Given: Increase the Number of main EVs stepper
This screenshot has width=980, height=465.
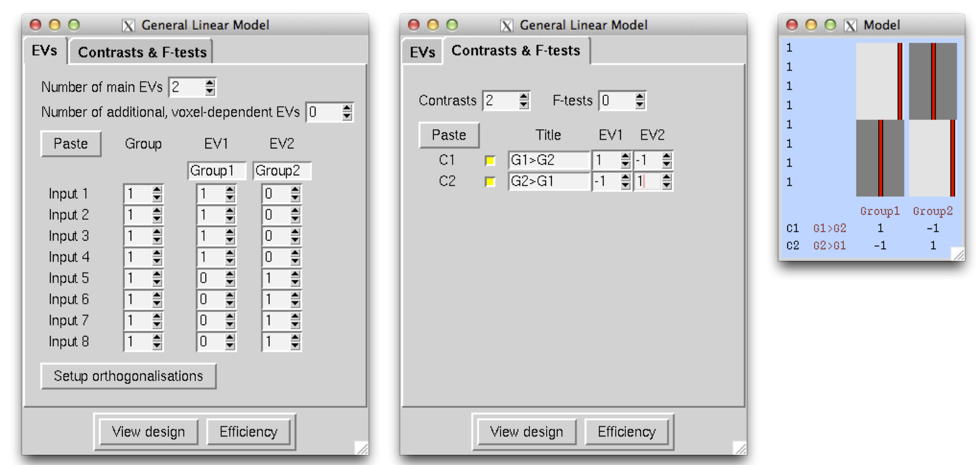Looking at the screenshot, I should coord(210,83).
